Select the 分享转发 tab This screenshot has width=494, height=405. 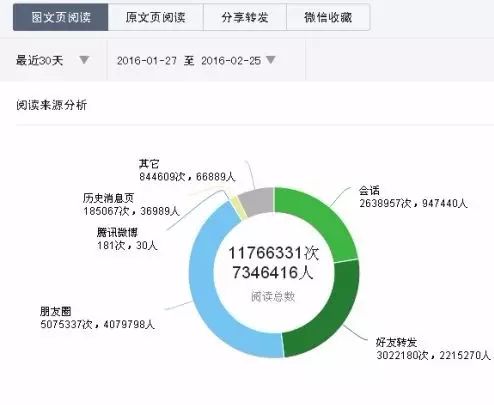[x=245, y=17]
